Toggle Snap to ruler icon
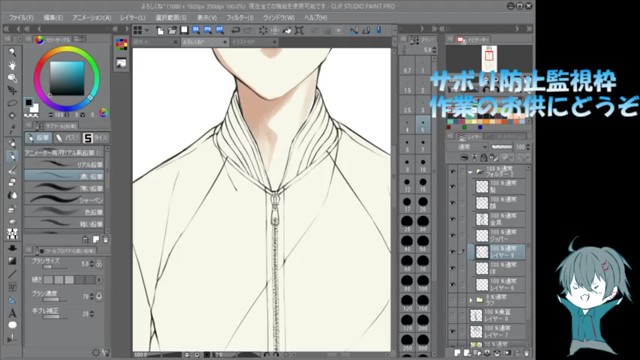 (x=354, y=30)
